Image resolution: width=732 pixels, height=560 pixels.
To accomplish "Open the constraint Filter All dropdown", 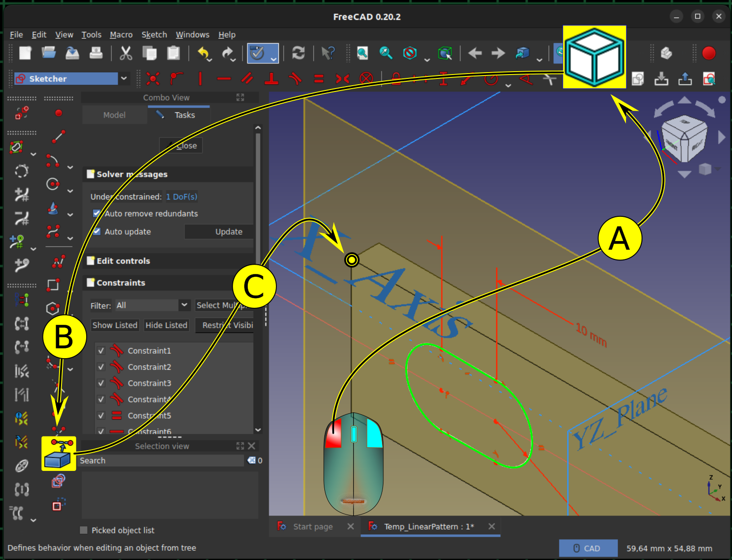I will click(152, 305).
